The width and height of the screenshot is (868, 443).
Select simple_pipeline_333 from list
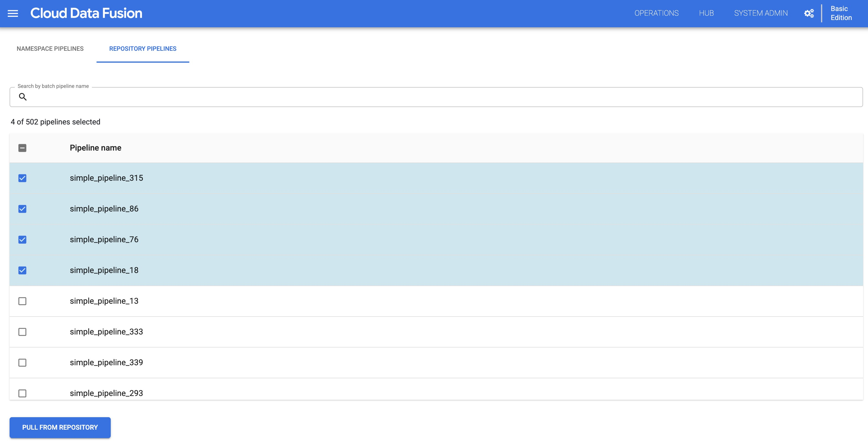pos(23,332)
